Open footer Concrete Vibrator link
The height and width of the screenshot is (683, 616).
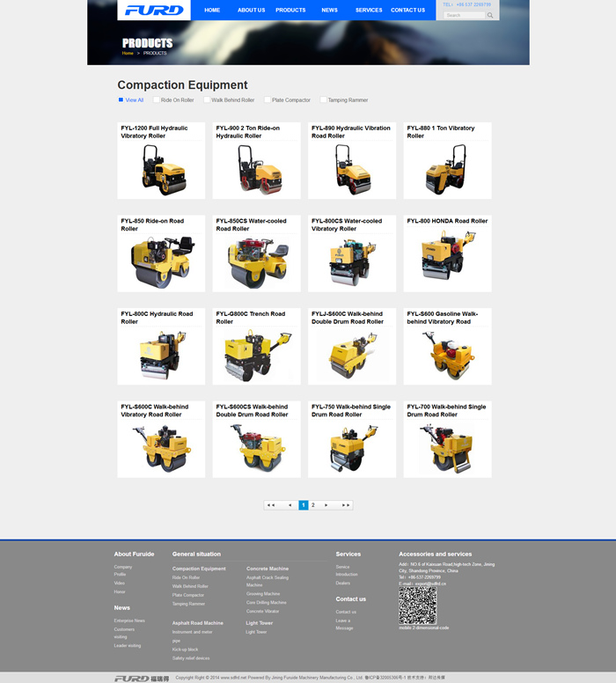[263, 611]
